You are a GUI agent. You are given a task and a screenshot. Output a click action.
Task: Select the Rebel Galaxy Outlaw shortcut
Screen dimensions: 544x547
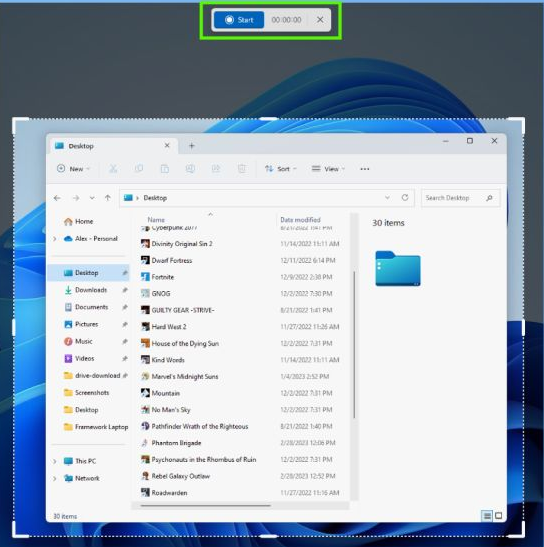176,476
